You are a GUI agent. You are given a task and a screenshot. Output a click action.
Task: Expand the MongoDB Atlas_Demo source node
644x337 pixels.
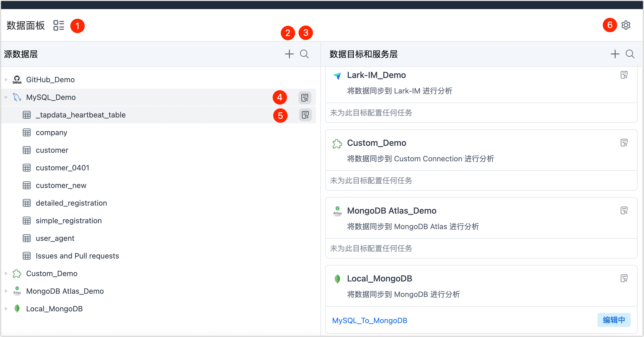point(6,291)
